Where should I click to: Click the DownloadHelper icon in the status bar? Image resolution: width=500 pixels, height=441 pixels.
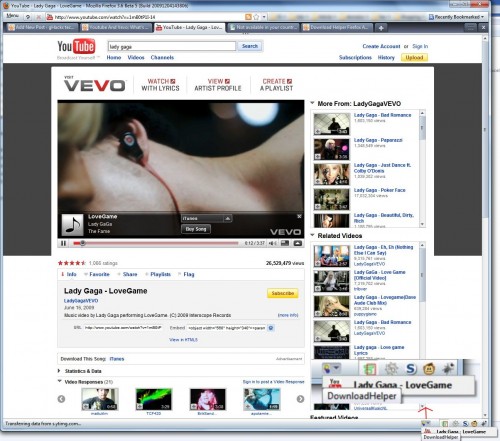coord(424,424)
